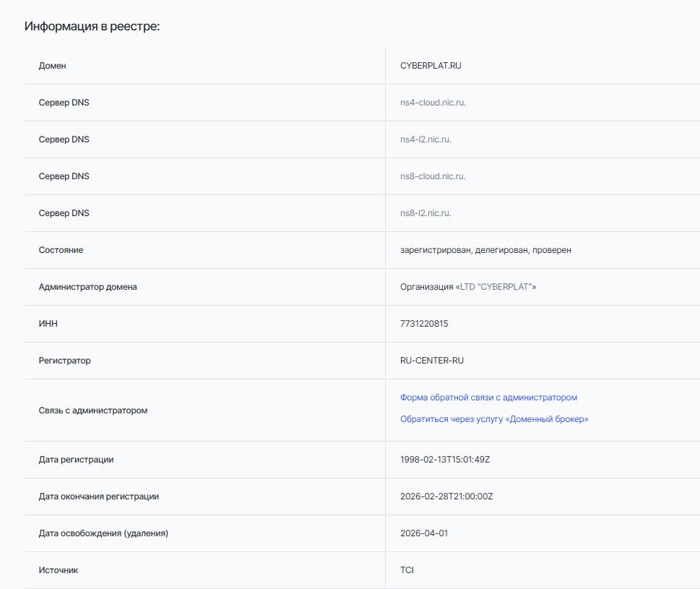Select the ns4-cloud.nic.ru. DNS server entry

point(433,103)
